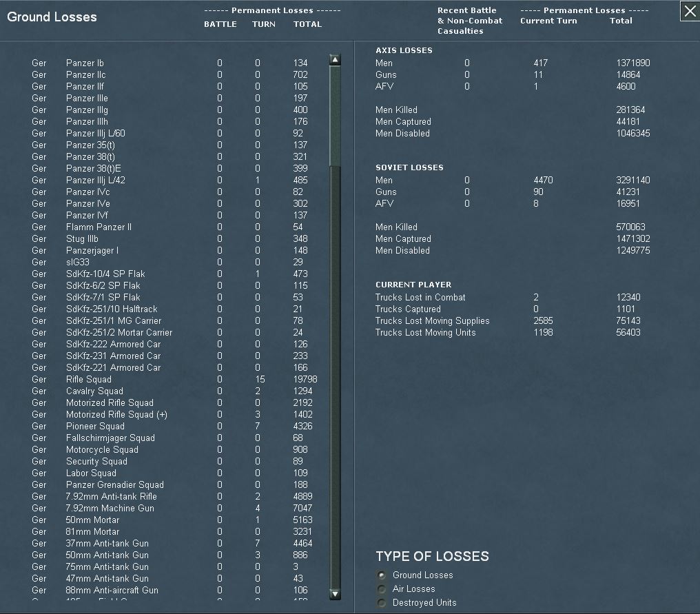Select the Motorcycle Squad row
Viewport: 700px width, 614px height.
tap(174, 450)
